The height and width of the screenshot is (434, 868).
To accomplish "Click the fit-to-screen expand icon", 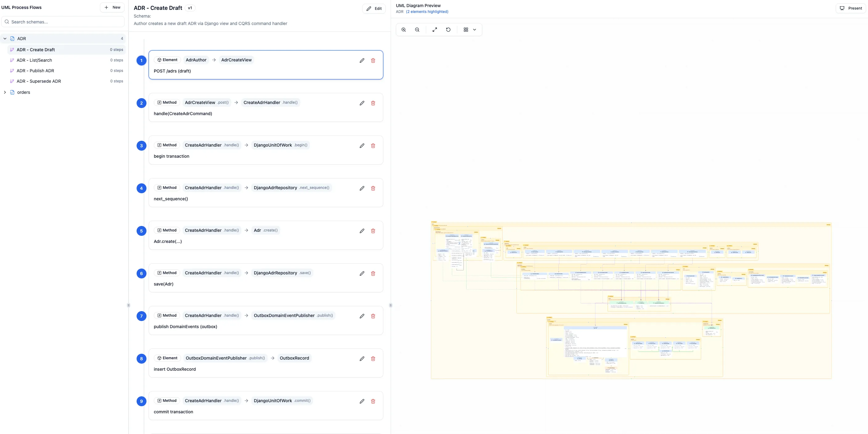I will click(435, 30).
